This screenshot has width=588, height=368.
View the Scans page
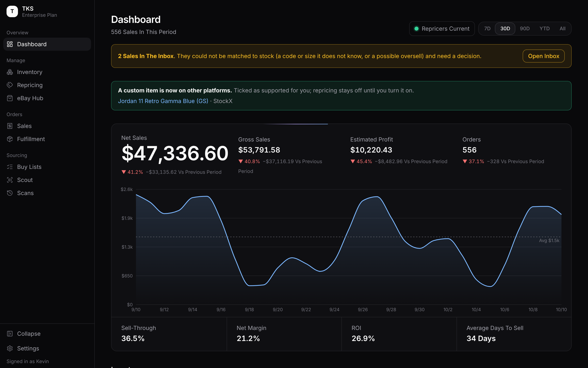tap(47, 193)
